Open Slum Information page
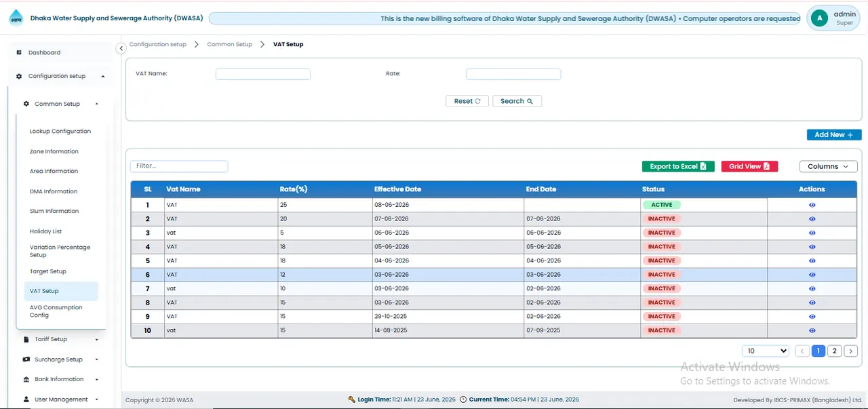868x409 pixels. [54, 211]
